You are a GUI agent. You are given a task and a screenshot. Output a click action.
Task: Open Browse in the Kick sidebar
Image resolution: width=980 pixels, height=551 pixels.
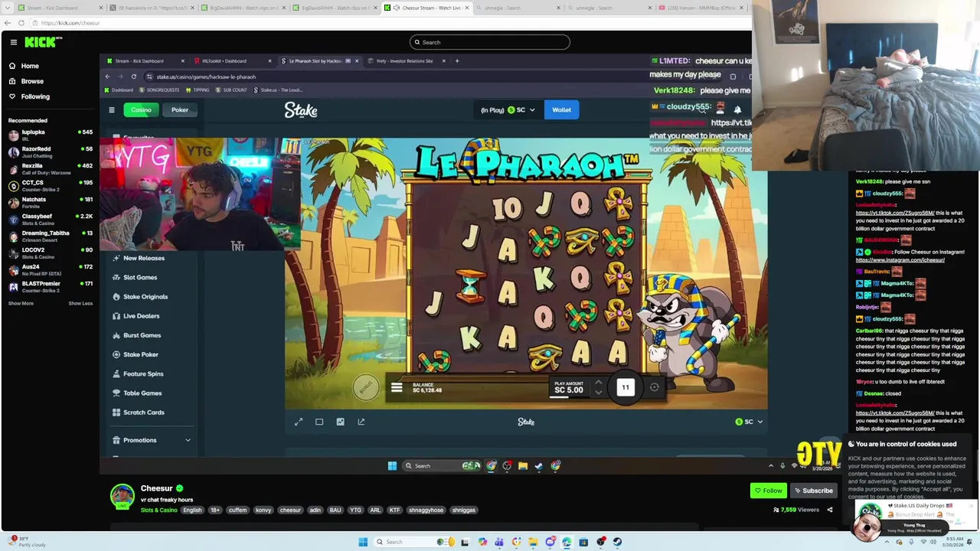(x=32, y=81)
